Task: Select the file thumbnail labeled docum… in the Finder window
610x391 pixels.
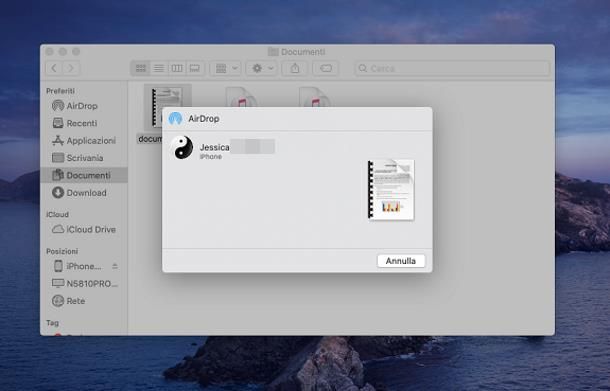Action: tap(153, 107)
